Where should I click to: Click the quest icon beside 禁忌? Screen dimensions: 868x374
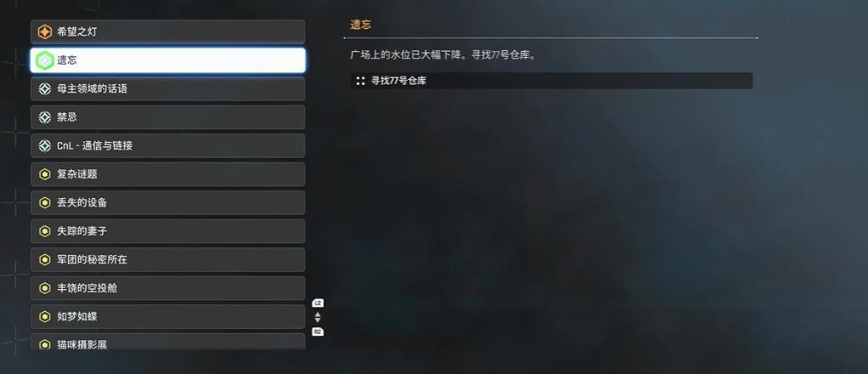click(x=45, y=117)
